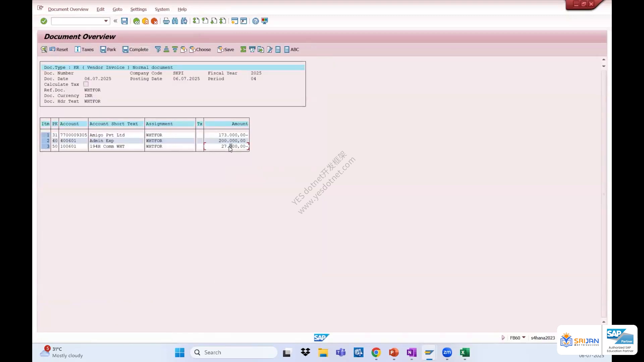The width and height of the screenshot is (644, 362).
Task: Expand the FB60 transaction dropdown in status bar
Action: coord(524,338)
